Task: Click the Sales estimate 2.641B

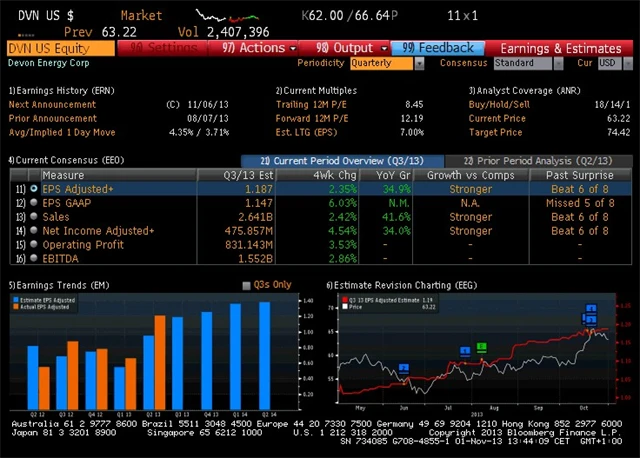Action: coord(256,217)
